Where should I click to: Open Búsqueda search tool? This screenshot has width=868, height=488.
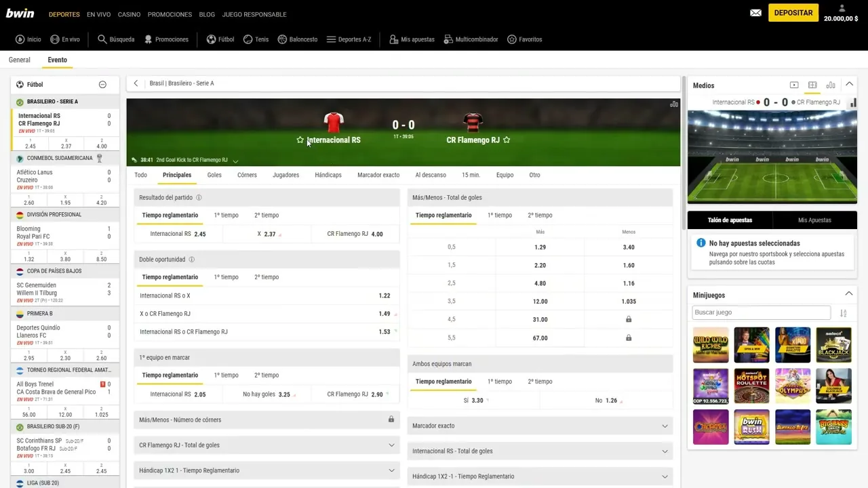(116, 39)
